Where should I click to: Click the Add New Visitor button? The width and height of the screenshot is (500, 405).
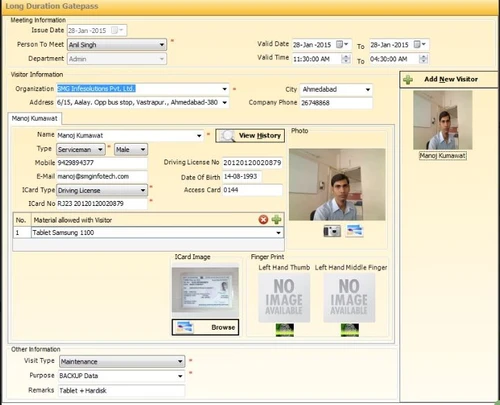(449, 79)
